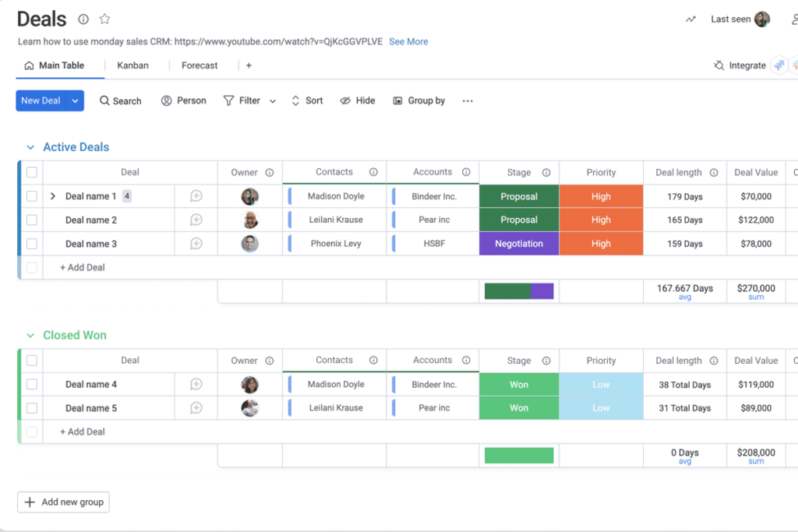The width and height of the screenshot is (798, 532).
Task: Click the Proposal stage cell of Deal name 2
Action: click(x=519, y=220)
